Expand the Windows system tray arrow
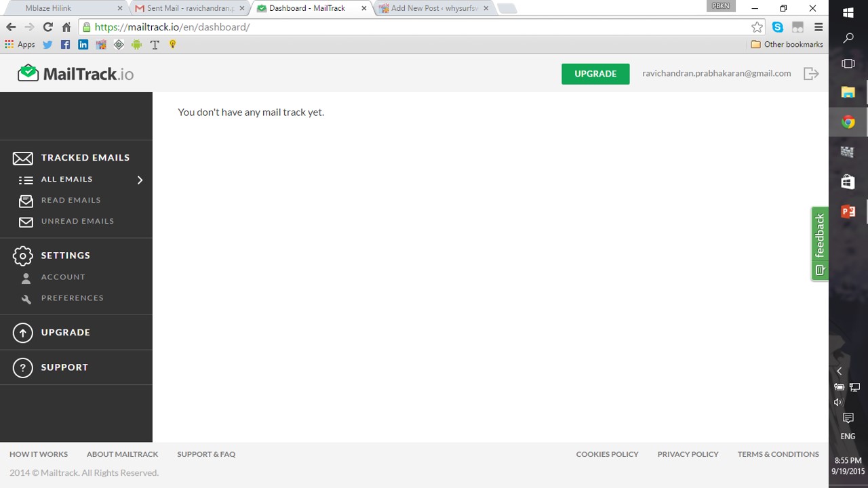The image size is (868, 488). [x=839, y=371]
